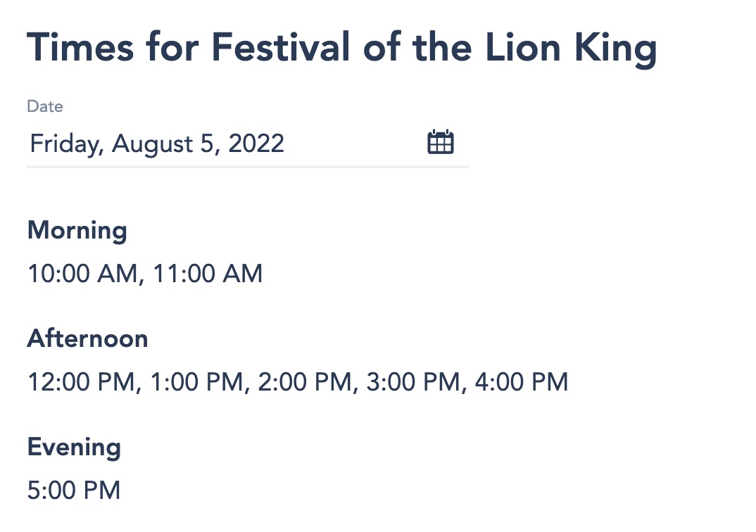Click the Date label above the field
Viewport: 756px width, 532px height.
coord(45,107)
